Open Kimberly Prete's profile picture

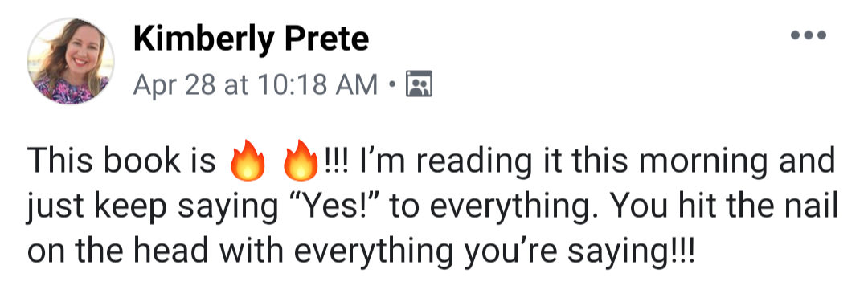tap(70, 60)
